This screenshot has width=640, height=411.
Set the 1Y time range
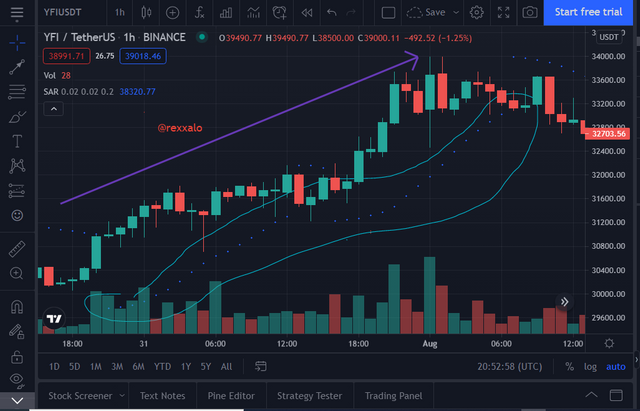pyautogui.click(x=186, y=367)
